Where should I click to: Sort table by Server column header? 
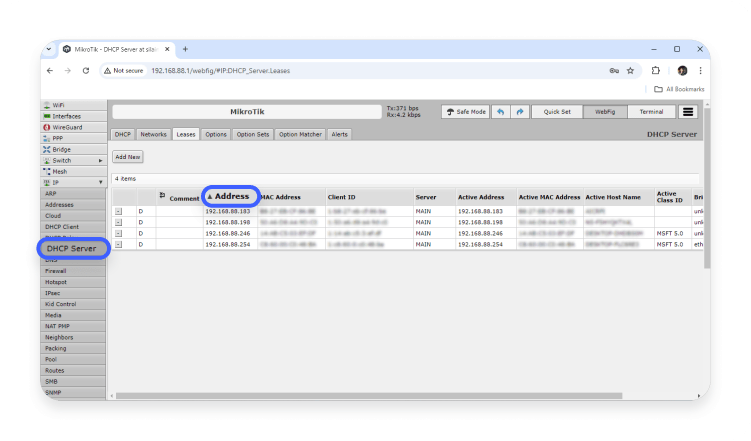click(426, 197)
